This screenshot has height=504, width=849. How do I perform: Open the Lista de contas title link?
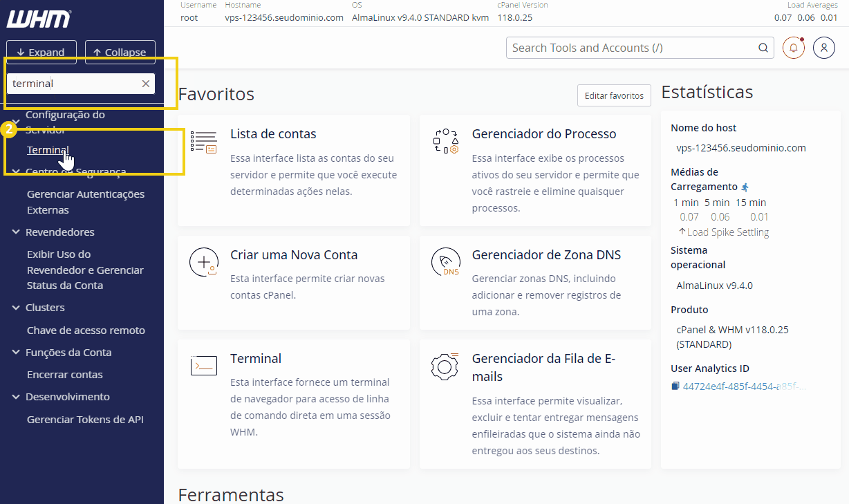[273, 133]
